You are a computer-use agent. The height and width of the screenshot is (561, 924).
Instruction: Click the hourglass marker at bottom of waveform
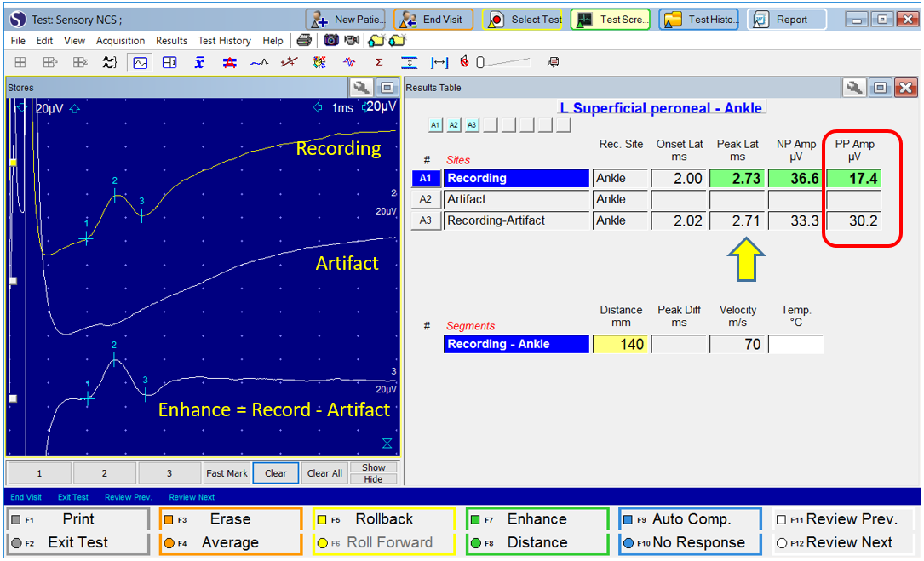(387, 444)
